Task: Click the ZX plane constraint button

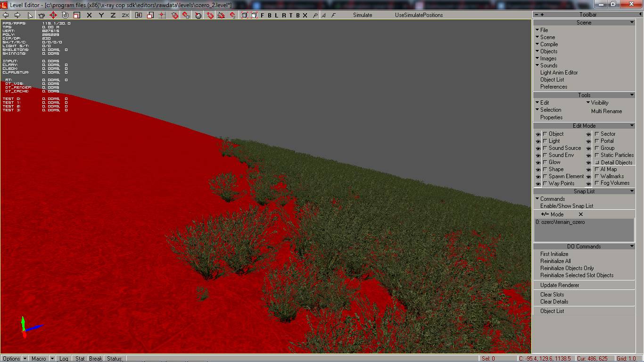Action: [125, 15]
